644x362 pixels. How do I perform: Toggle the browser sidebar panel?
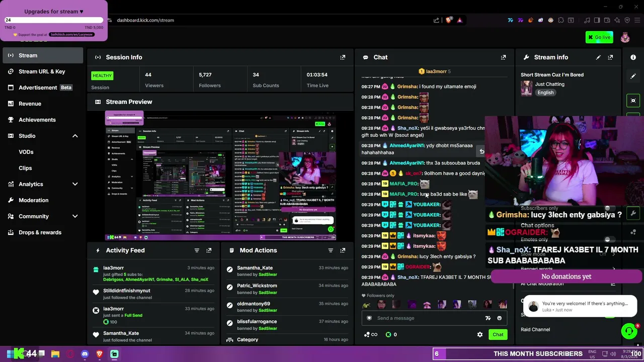click(597, 20)
